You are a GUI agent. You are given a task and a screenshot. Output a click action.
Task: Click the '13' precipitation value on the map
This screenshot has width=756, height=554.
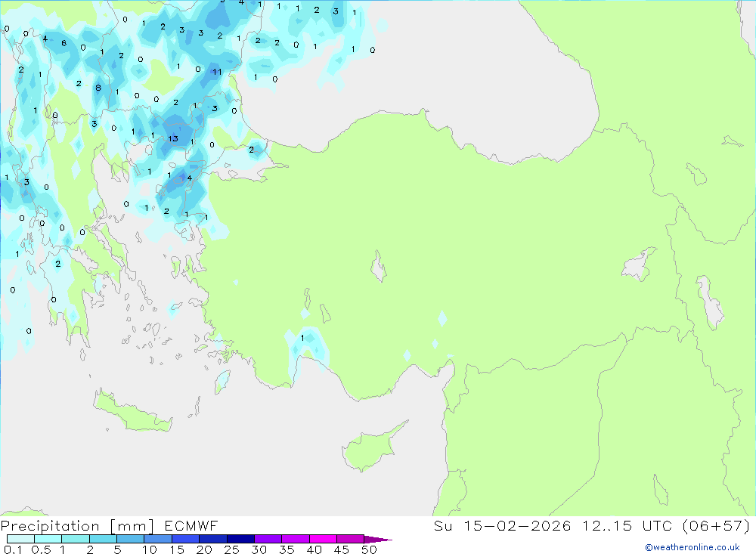coord(173,138)
